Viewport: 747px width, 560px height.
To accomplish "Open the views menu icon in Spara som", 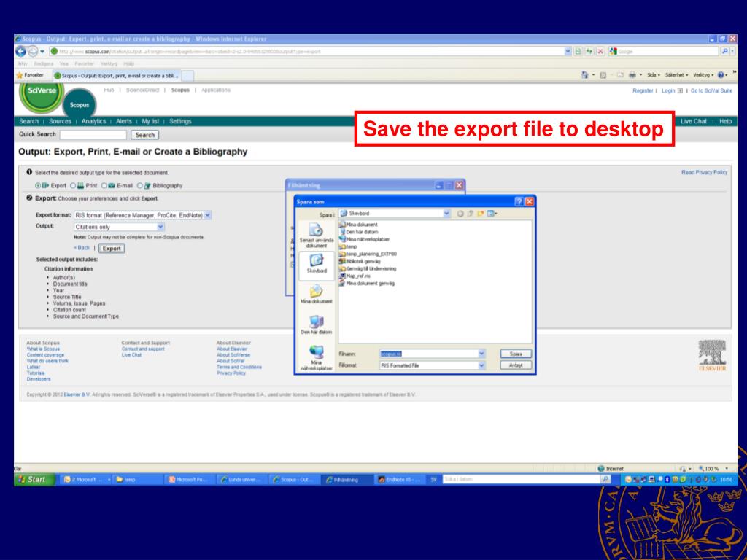I will coord(492,214).
